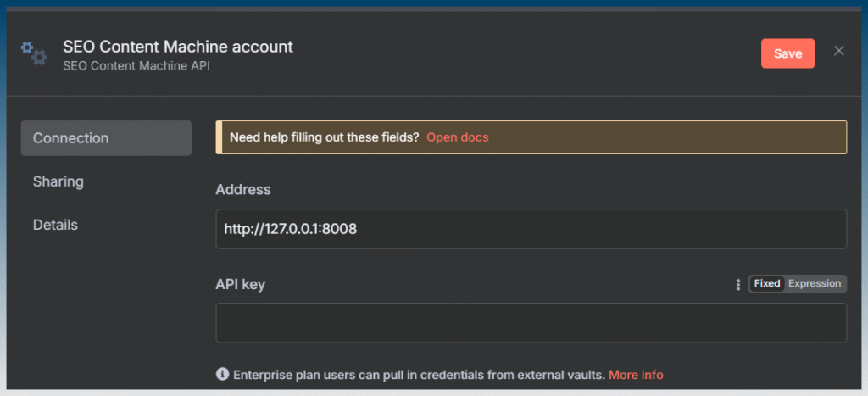Click the gears credential icon
Viewport: 868px width, 396px height.
click(x=34, y=53)
